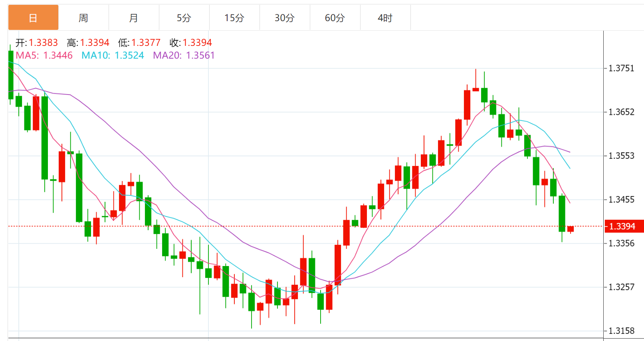Switch to the 周 weekly tab
This screenshot has height=341, width=644.
pos(83,18)
